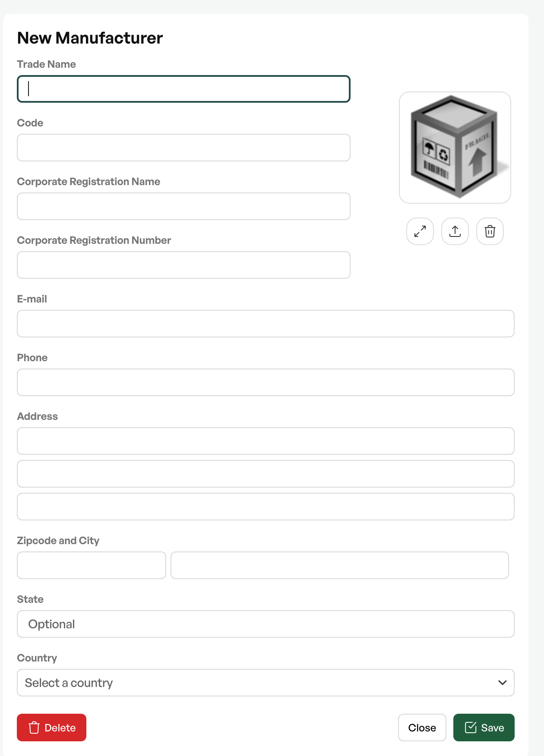Click the manufacturer box thumbnail image

[x=455, y=148]
